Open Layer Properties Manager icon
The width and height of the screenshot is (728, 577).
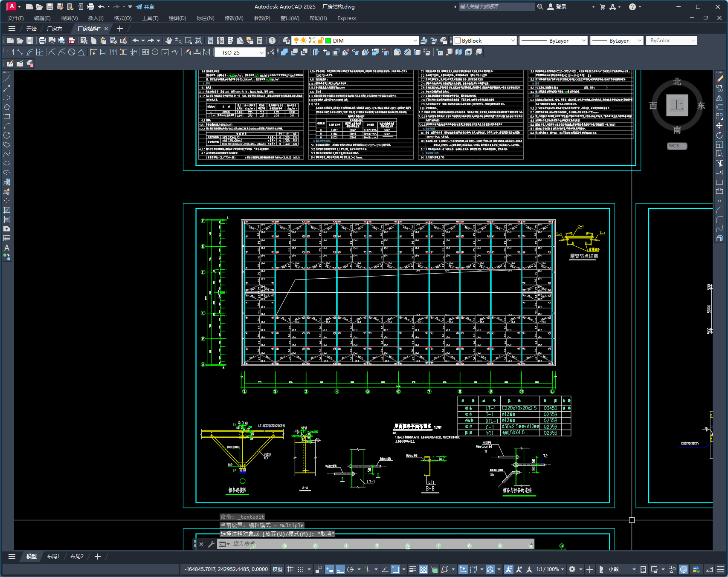[286, 40]
